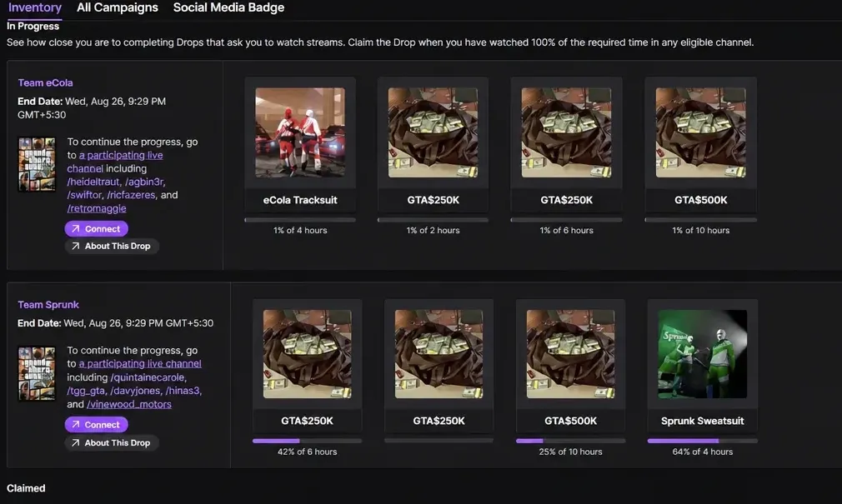This screenshot has height=504, width=842.
Task: Open /retromaggie channel link
Action: tap(97, 208)
